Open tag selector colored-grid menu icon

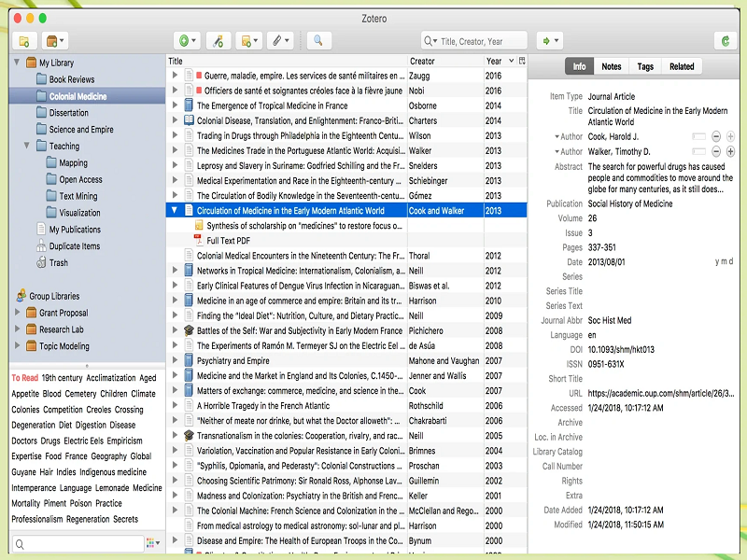click(153, 543)
